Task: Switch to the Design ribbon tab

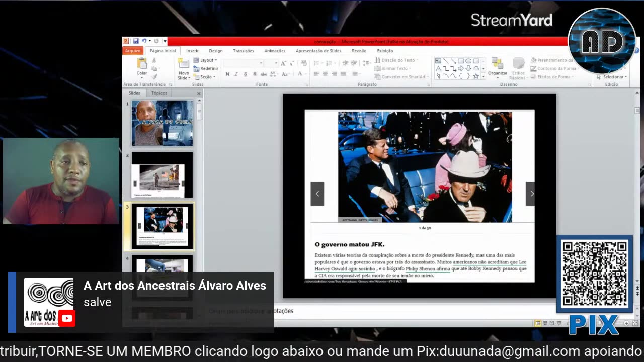Action: click(216, 51)
